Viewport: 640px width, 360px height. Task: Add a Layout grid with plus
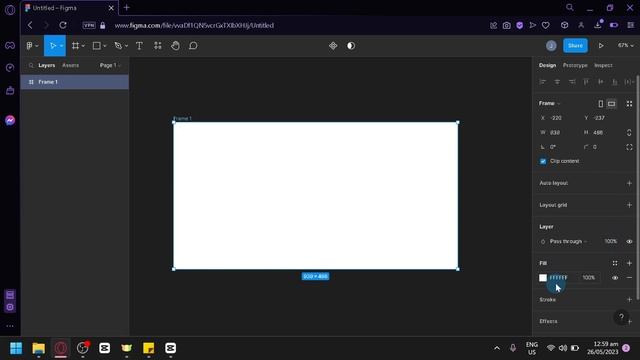(629, 205)
